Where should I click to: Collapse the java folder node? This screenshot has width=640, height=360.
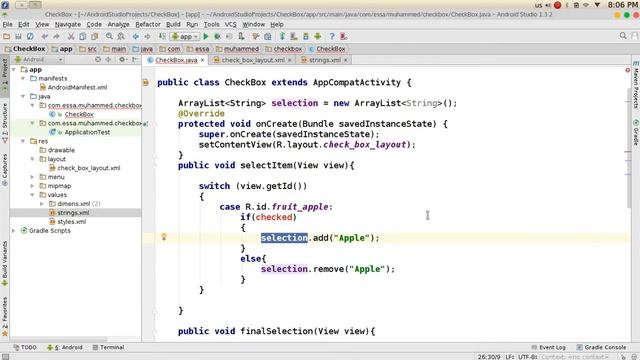[x=23, y=96]
